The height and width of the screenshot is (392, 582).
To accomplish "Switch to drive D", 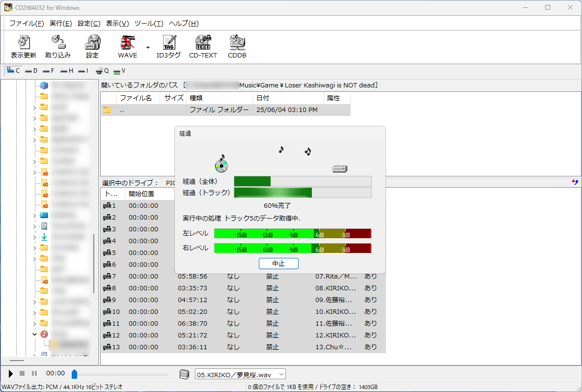I will pos(31,71).
